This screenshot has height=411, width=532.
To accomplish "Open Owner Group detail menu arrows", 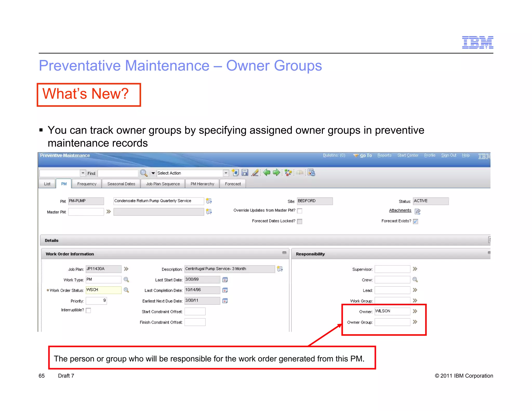I will pyautogui.click(x=415, y=322).
